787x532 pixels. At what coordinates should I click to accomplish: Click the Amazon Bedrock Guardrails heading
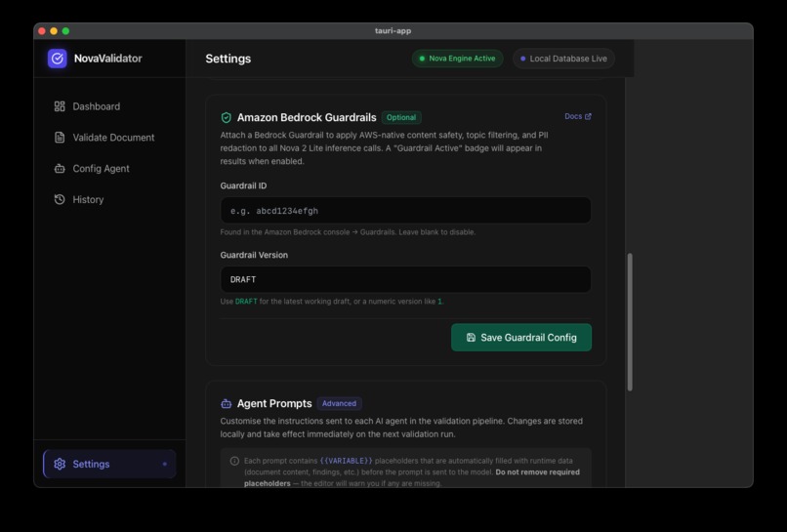(x=307, y=117)
